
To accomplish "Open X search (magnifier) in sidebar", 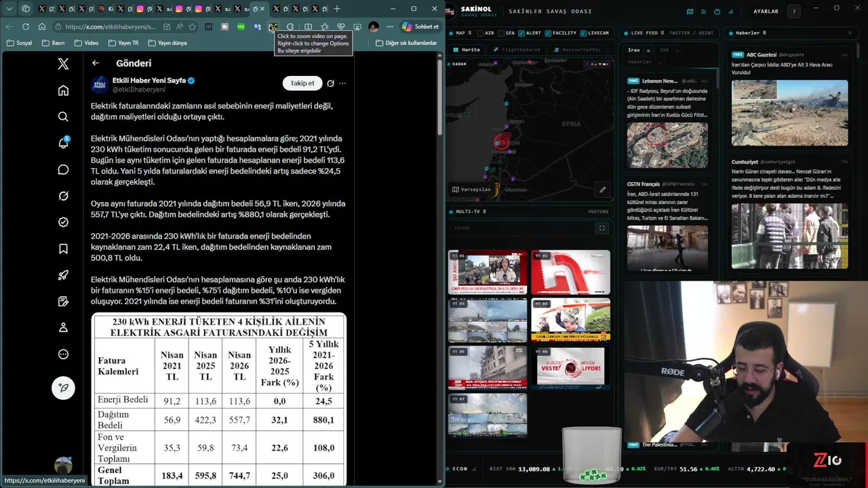I will pos(63,117).
